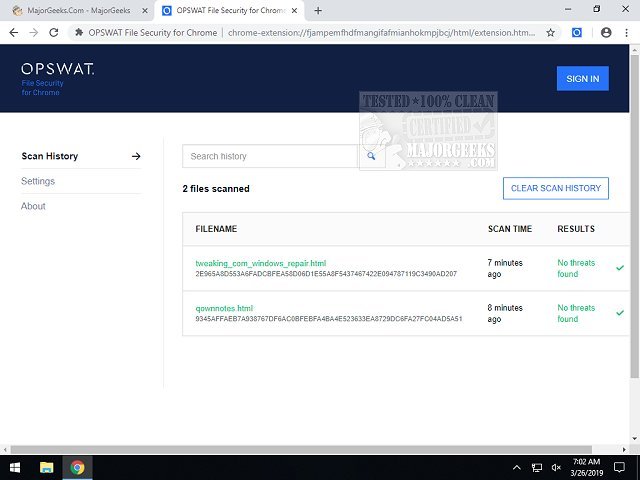Bookmark this page with the star icon
Image resolution: width=640 pixels, height=480 pixels.
(551, 33)
